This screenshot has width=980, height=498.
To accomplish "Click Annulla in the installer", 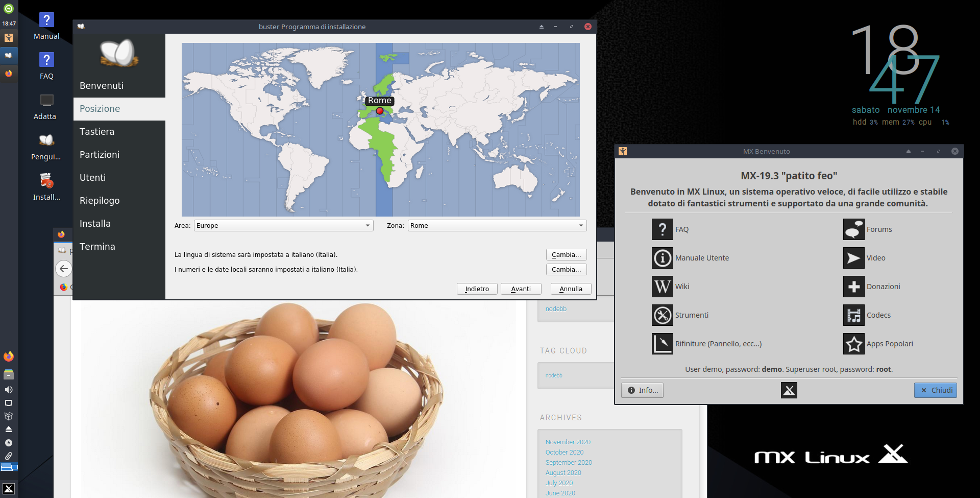I will coord(571,289).
